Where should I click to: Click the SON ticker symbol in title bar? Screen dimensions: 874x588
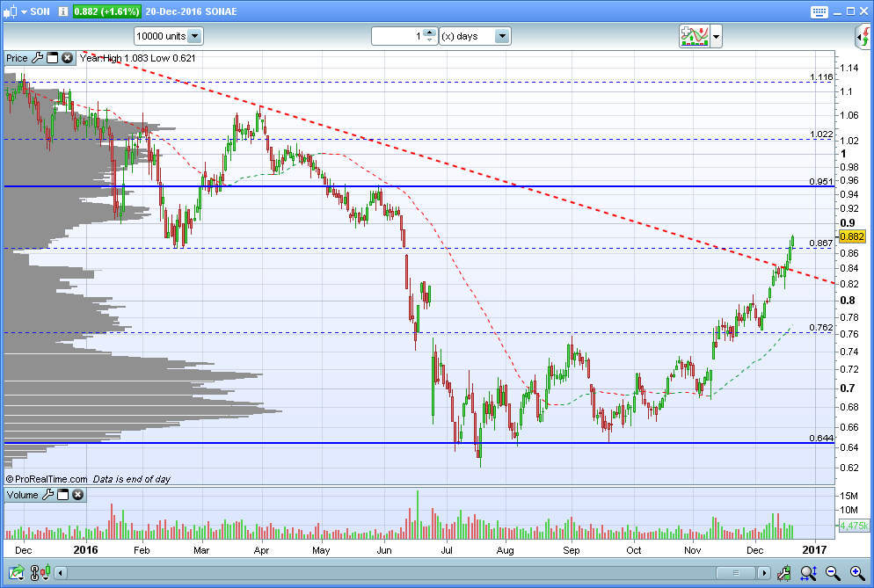pos(40,11)
